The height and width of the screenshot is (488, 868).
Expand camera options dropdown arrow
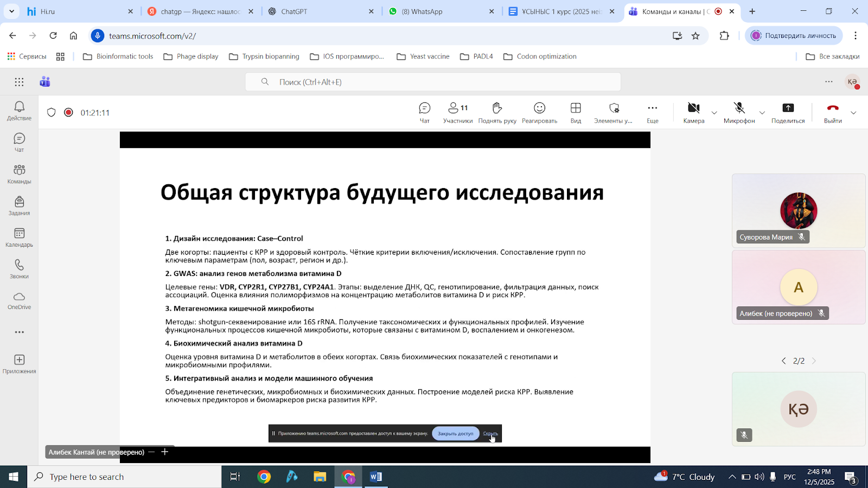click(x=714, y=113)
